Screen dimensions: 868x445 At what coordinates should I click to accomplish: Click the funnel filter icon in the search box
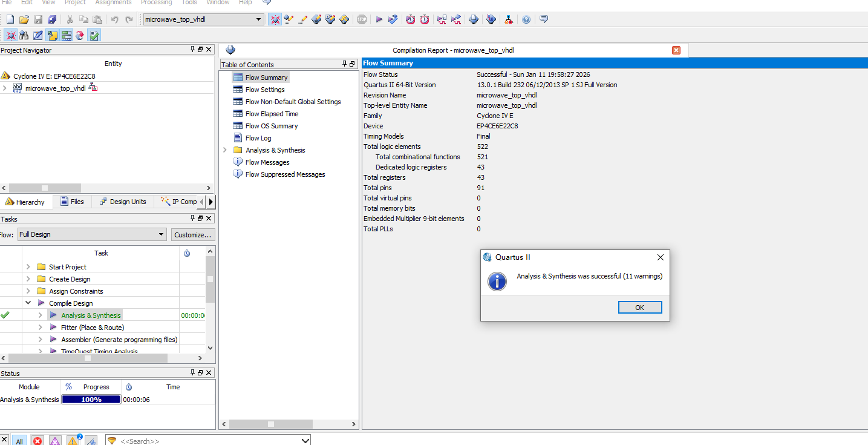pos(112,441)
